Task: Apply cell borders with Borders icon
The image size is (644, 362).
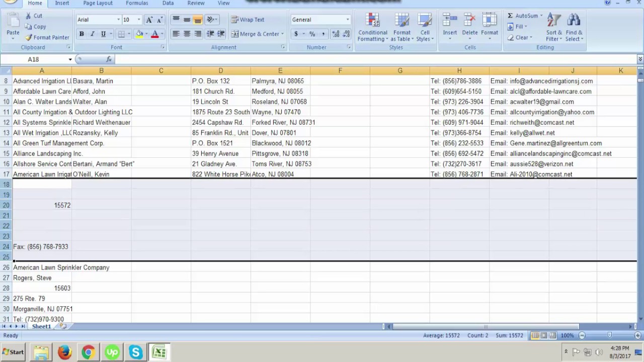Action: click(121, 34)
